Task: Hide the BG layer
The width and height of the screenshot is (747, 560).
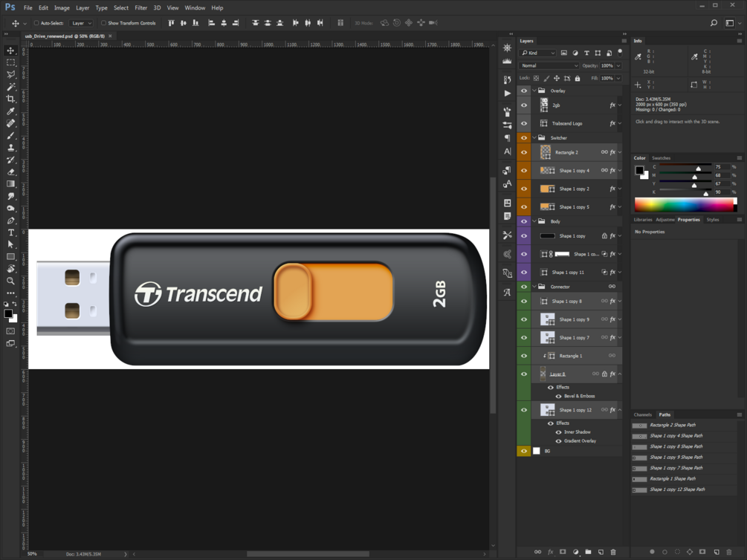Action: coord(524,451)
